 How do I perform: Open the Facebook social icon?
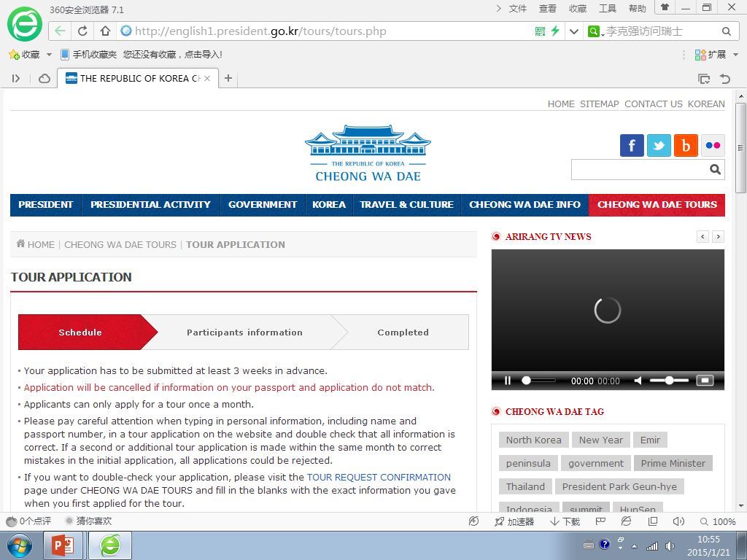(x=632, y=145)
